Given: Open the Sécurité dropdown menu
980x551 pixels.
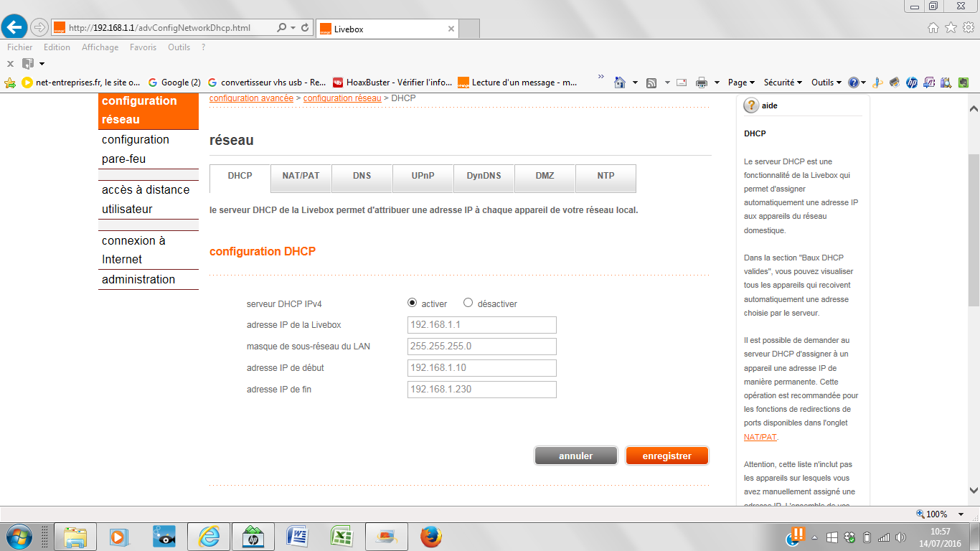Looking at the screenshot, I should tap(783, 83).
